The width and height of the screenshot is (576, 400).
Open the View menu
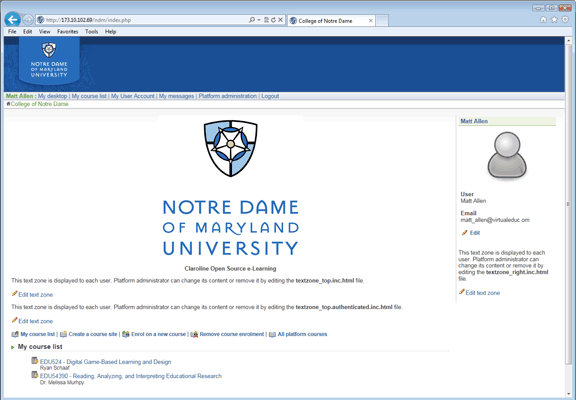44,32
